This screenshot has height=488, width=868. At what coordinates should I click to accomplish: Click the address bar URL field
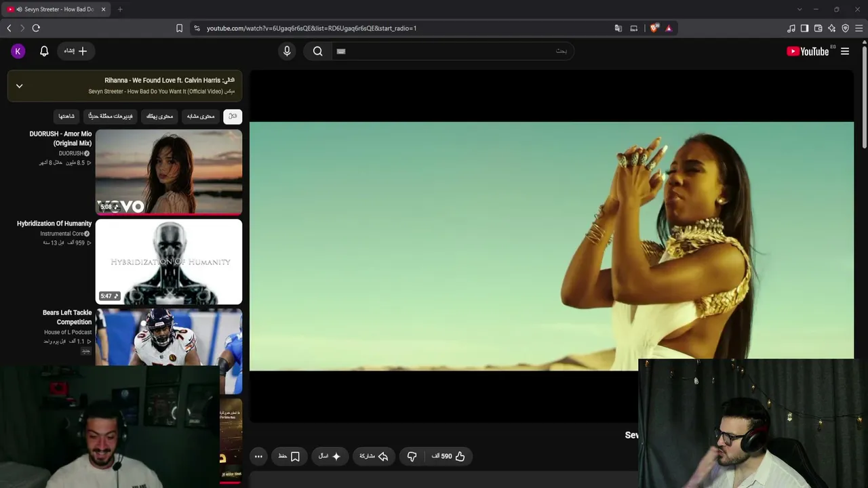407,28
